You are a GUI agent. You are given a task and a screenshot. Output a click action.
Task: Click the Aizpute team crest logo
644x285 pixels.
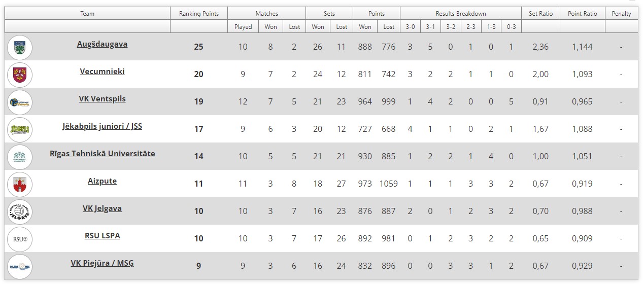[20, 184]
